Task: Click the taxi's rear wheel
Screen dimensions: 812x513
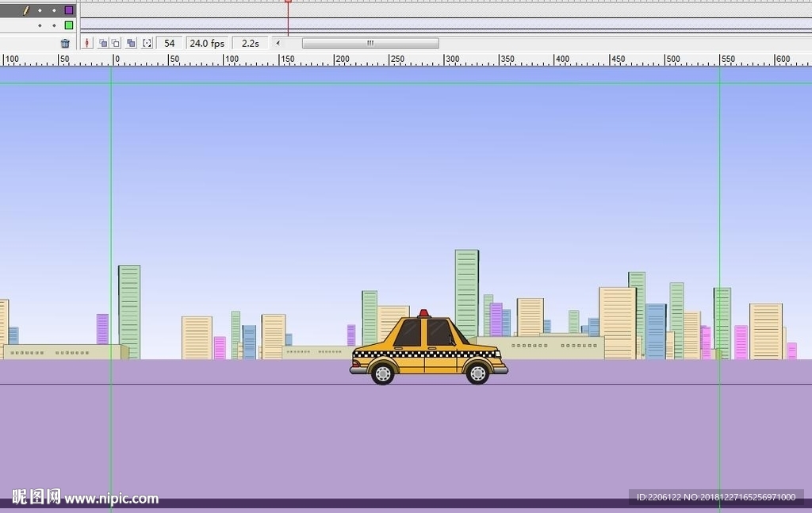Action: [383, 373]
